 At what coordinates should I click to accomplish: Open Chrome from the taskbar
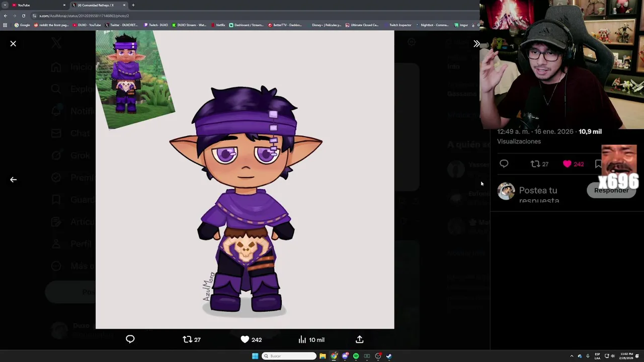334,356
